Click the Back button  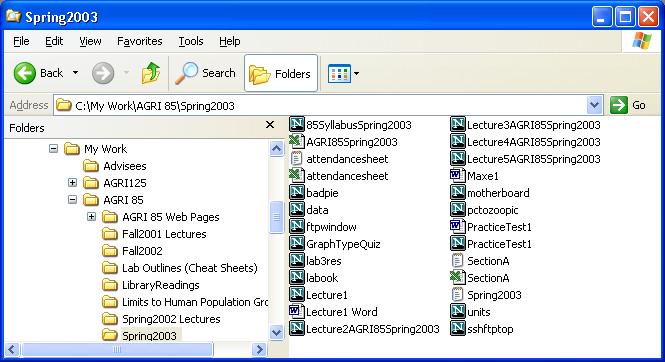pyautogui.click(x=38, y=73)
